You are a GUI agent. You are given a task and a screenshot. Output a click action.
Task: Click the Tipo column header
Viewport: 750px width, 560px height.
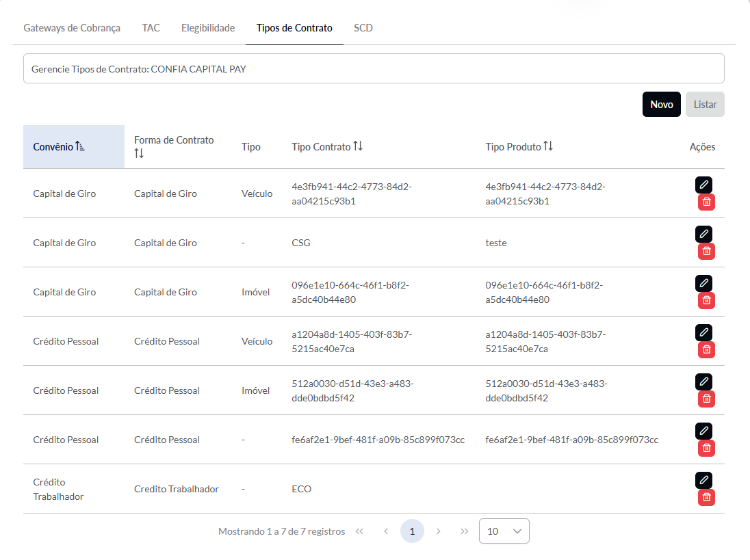(x=251, y=147)
